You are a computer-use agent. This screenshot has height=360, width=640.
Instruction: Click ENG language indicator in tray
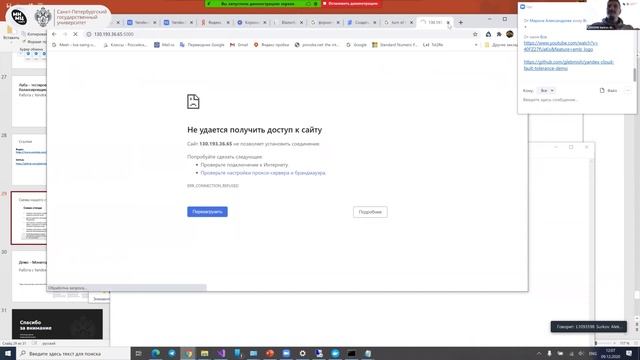[593, 353]
